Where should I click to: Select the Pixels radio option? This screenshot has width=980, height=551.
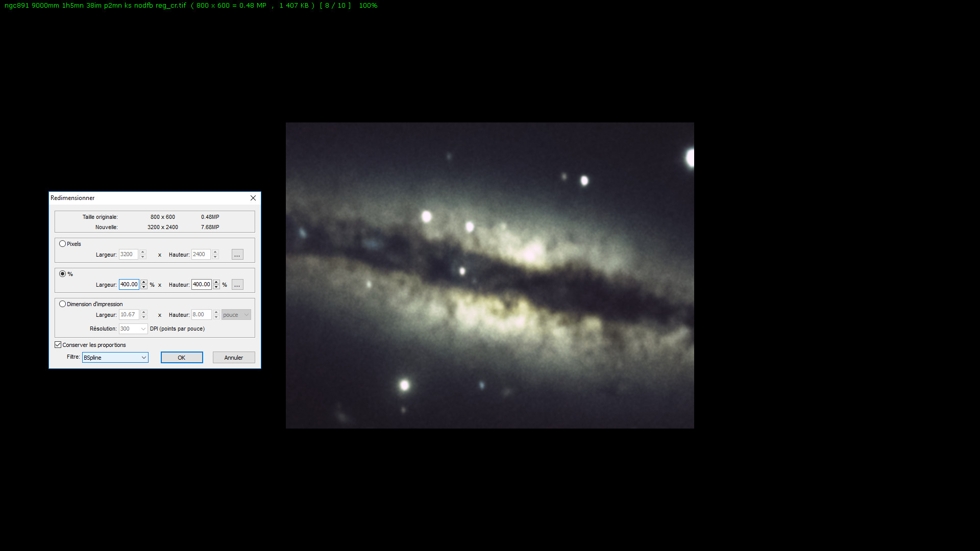coord(63,244)
